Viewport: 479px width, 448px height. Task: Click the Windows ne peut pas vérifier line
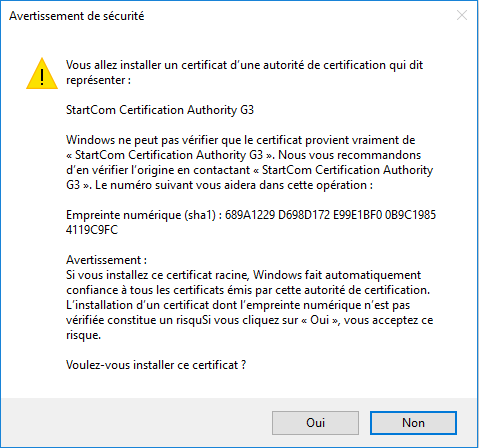[240, 140]
